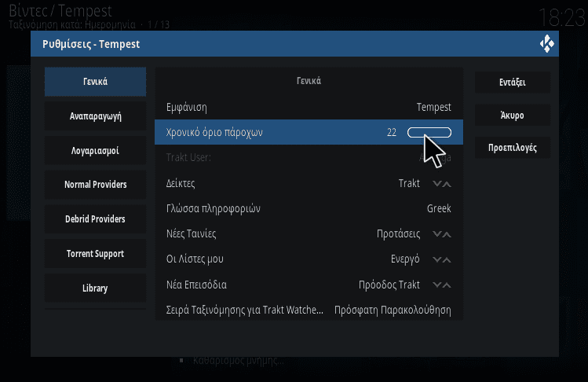Switch to Λογαριασμοί category tab
The image size is (588, 382).
pyautogui.click(x=95, y=151)
